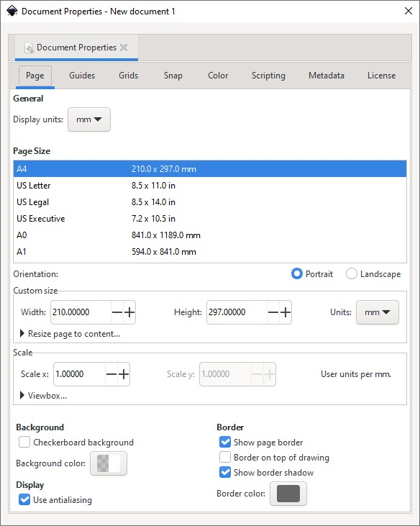Image resolution: width=420 pixels, height=526 pixels.
Task: Open the Metadata tab
Action: (326, 76)
